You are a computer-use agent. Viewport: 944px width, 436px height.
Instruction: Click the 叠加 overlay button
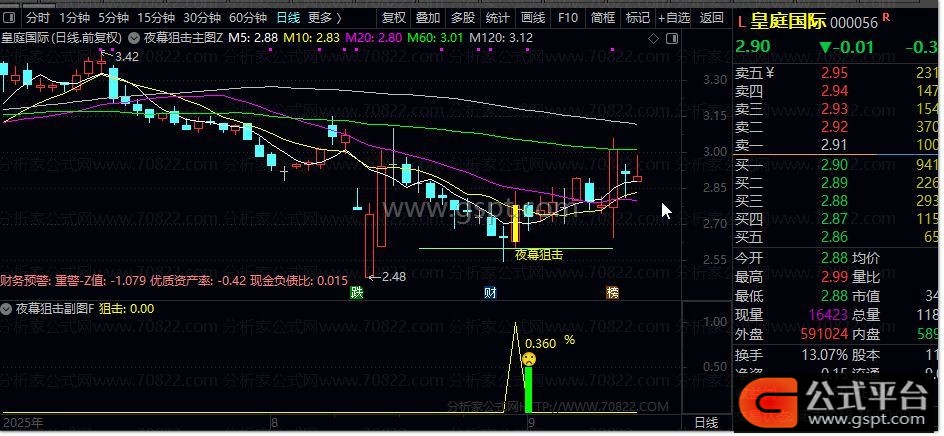[428, 17]
